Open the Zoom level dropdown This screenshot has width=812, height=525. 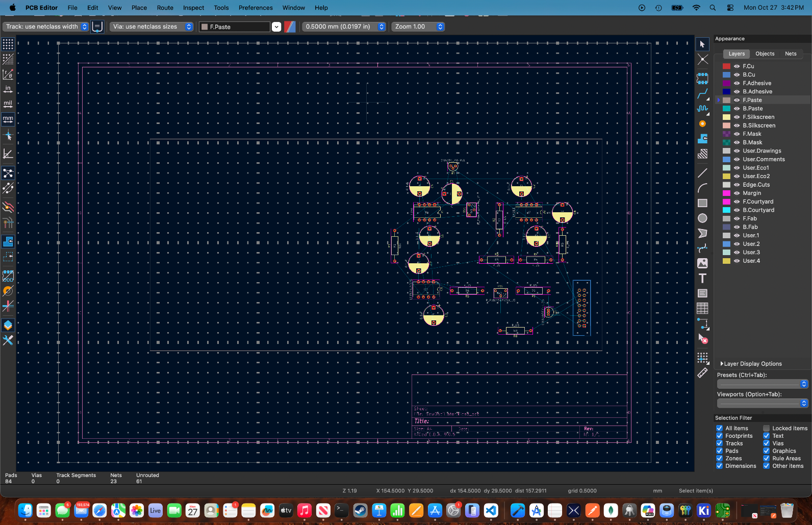click(418, 27)
